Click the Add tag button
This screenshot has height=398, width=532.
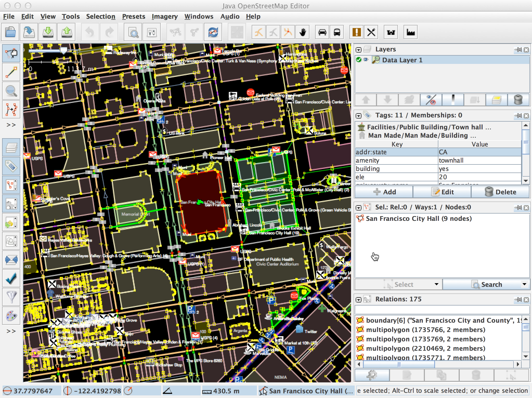384,192
